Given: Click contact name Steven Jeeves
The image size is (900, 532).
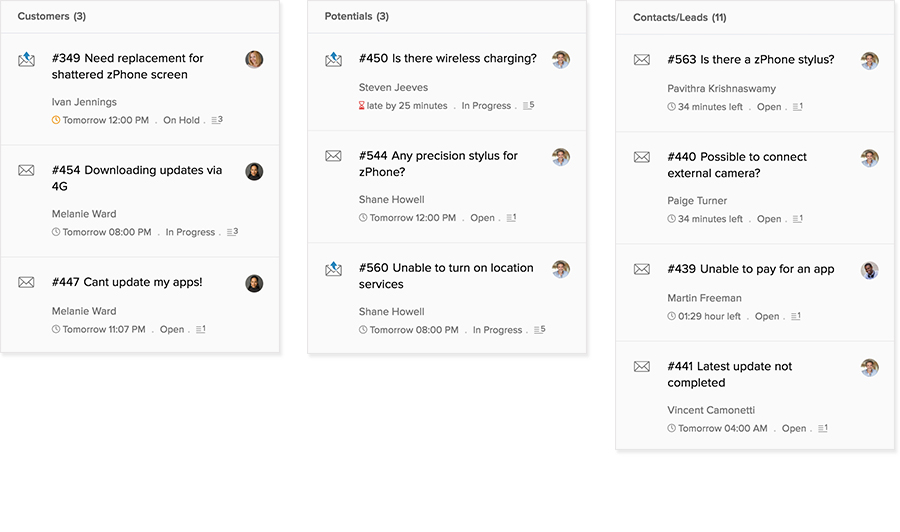Looking at the screenshot, I should (393, 87).
